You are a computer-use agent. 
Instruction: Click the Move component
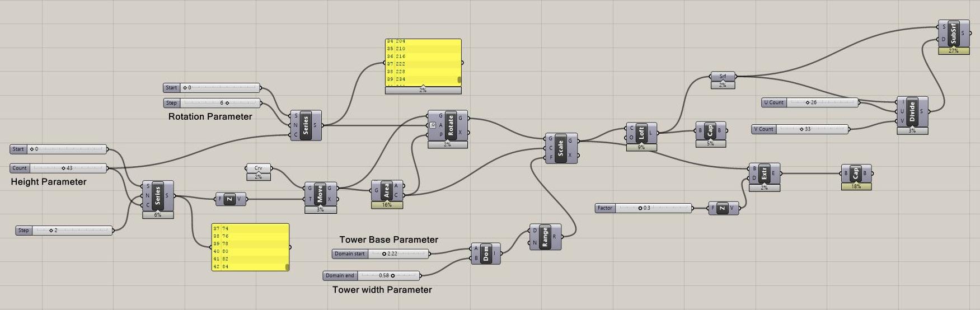pyautogui.click(x=321, y=194)
